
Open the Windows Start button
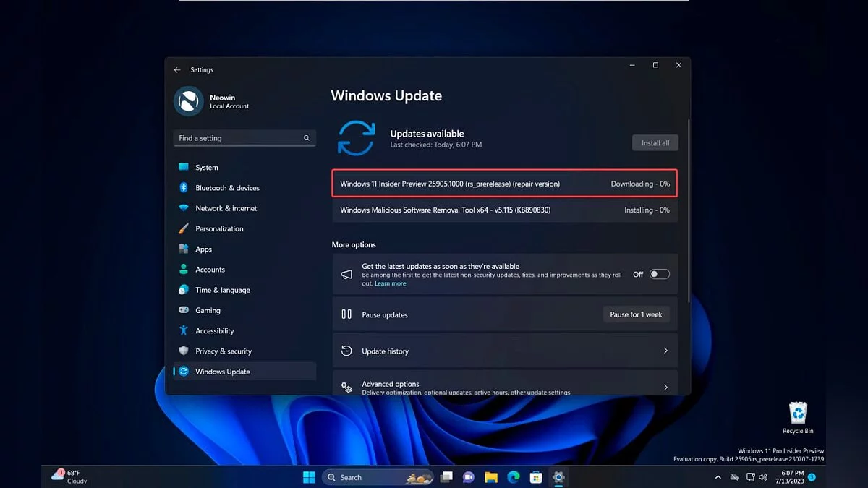(x=309, y=477)
